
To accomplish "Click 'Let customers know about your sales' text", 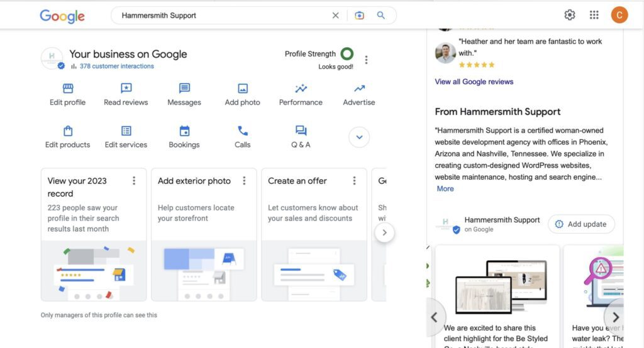I will tap(313, 213).
